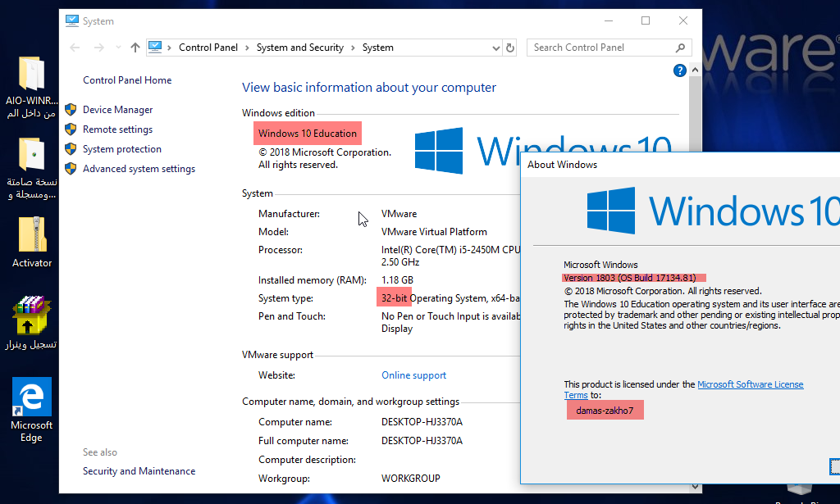
Task: Click System and Security breadcrumb
Action: point(299,48)
